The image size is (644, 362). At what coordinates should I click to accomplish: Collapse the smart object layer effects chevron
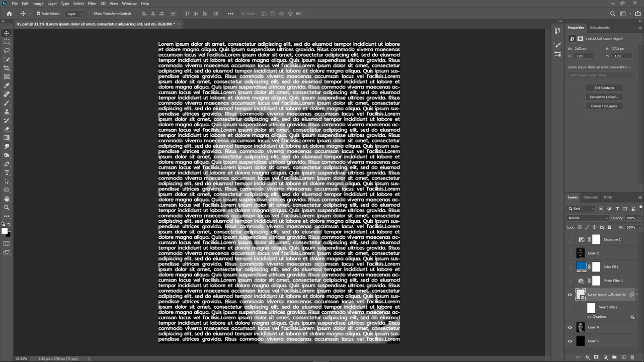click(x=637, y=295)
